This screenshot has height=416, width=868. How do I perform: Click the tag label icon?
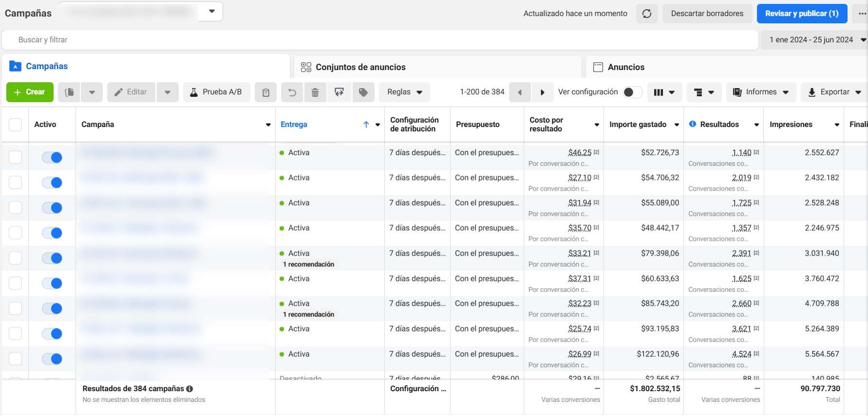click(363, 92)
